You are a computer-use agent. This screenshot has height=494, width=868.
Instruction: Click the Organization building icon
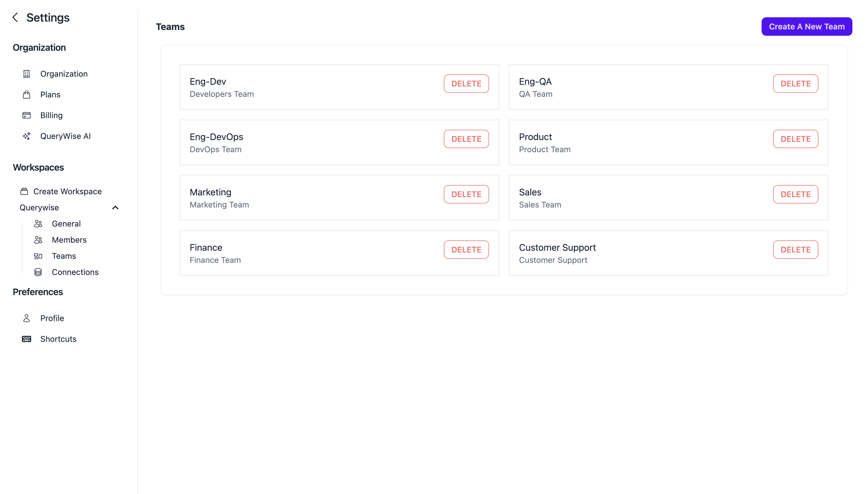(27, 74)
